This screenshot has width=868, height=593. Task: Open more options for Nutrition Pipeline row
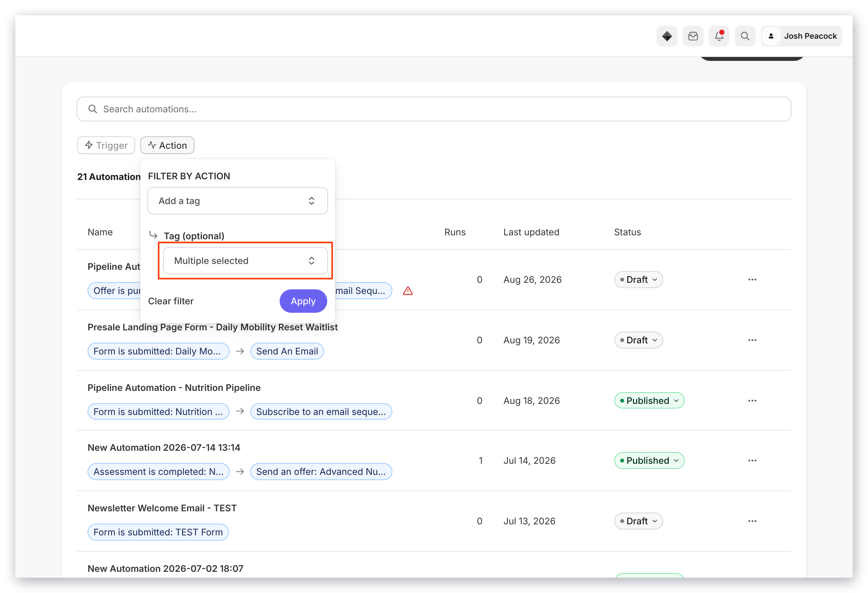click(x=752, y=401)
